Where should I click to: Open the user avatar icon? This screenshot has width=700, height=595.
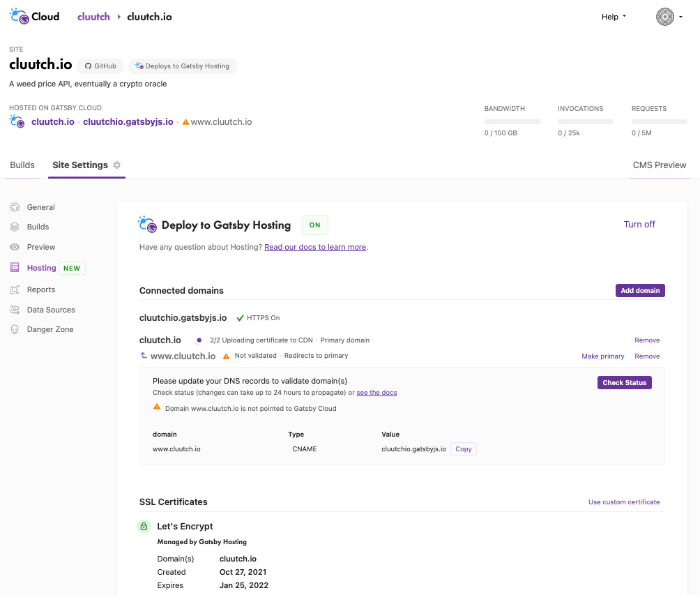664,17
